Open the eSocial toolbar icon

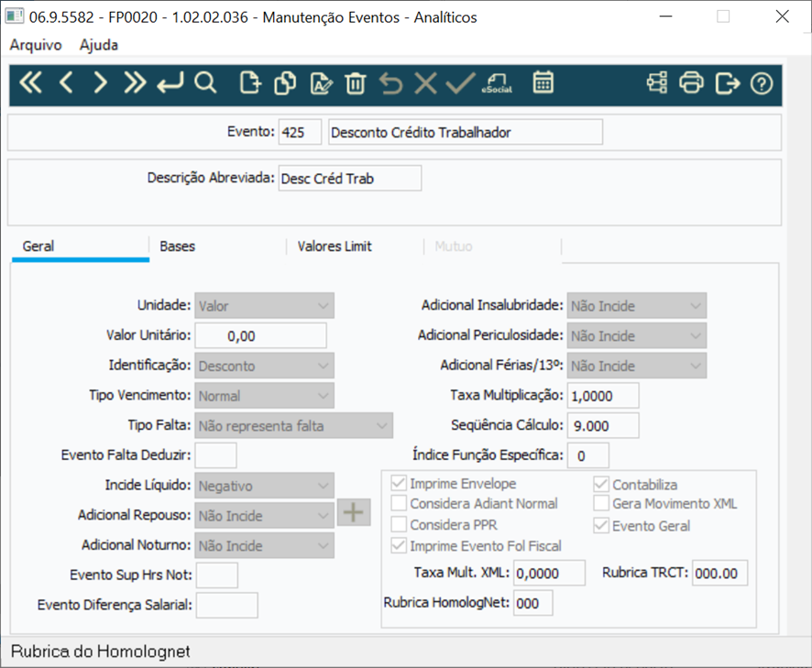click(x=497, y=82)
